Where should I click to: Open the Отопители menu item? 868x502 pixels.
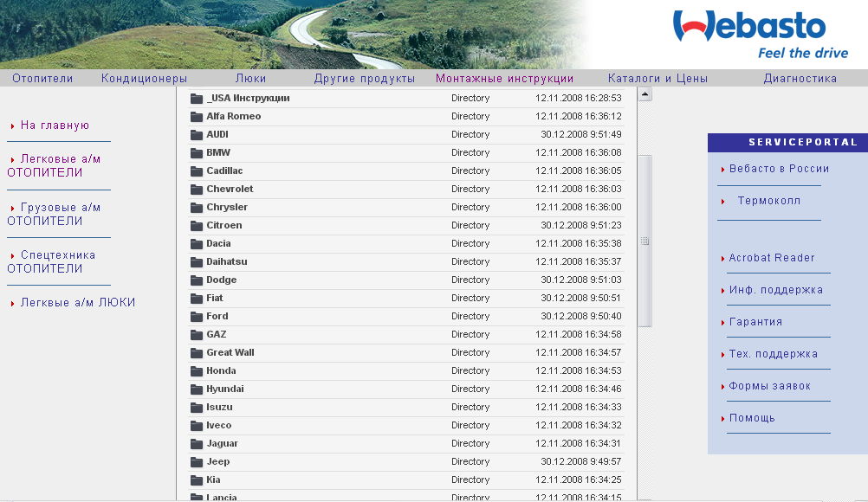(x=42, y=79)
